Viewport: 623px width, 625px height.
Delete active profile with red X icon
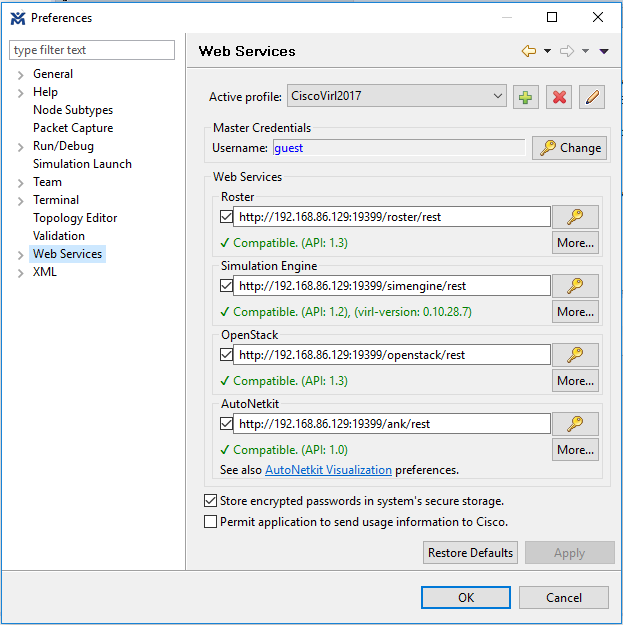[559, 97]
